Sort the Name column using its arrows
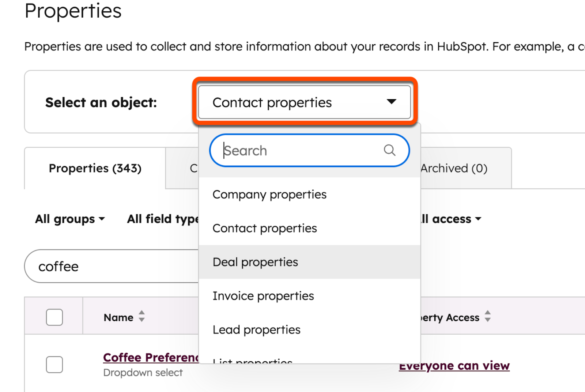This screenshot has width=585, height=392. (142, 317)
